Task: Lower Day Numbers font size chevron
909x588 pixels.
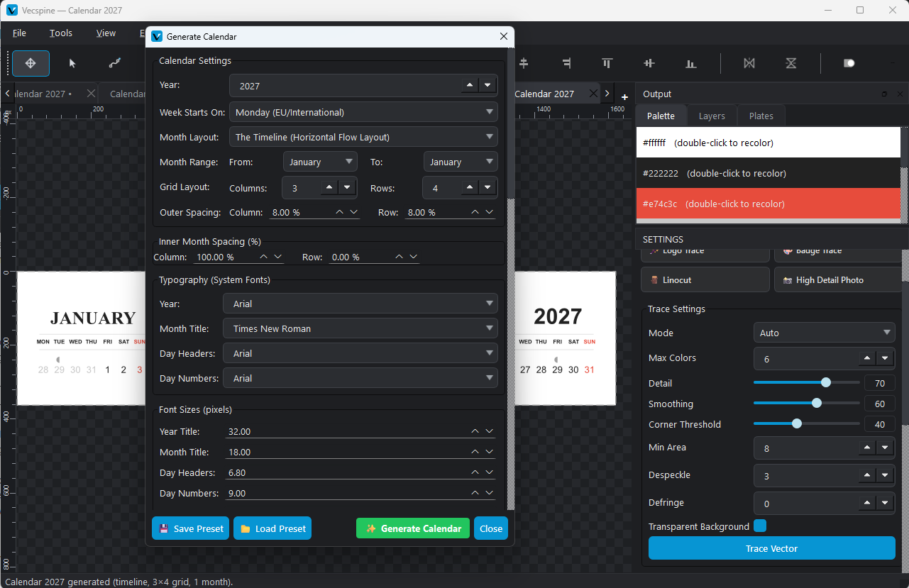Action: click(489, 493)
